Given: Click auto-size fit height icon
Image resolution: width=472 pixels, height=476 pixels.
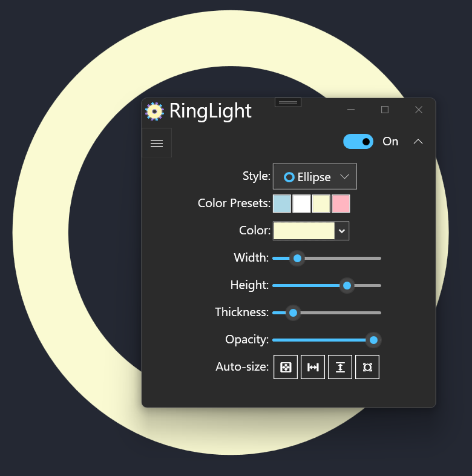Looking at the screenshot, I should pyautogui.click(x=340, y=367).
